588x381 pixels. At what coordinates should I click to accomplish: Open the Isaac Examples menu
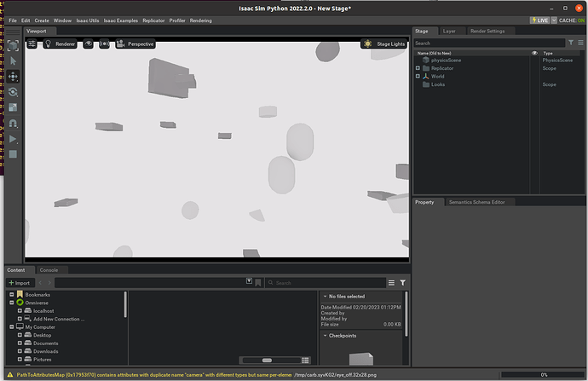point(121,20)
